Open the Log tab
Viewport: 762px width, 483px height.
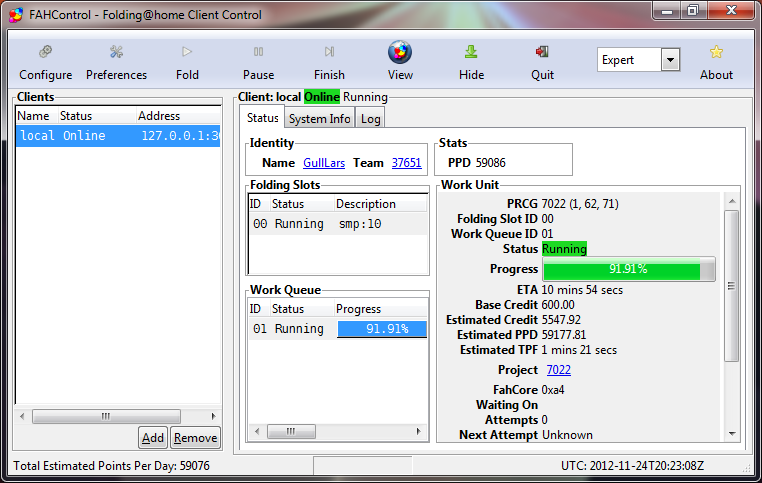point(370,119)
